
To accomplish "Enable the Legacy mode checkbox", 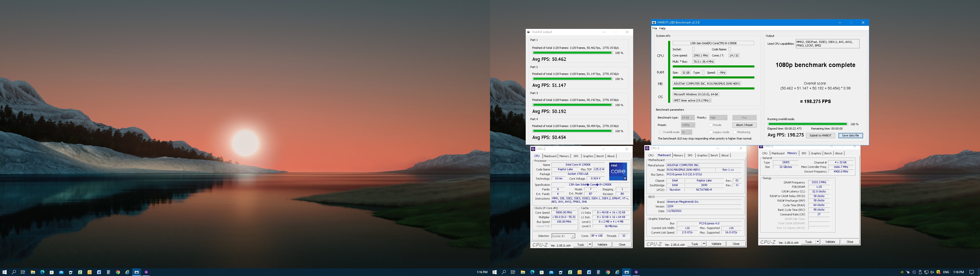I will click(711, 132).
